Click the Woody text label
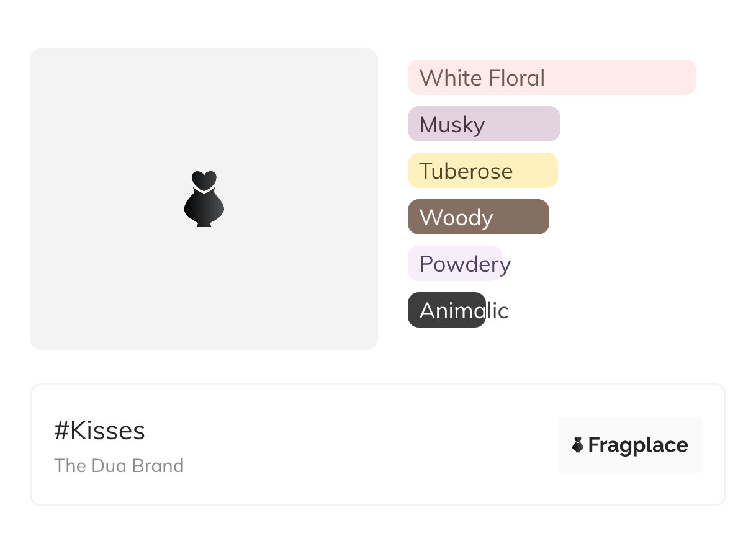 coord(456,218)
